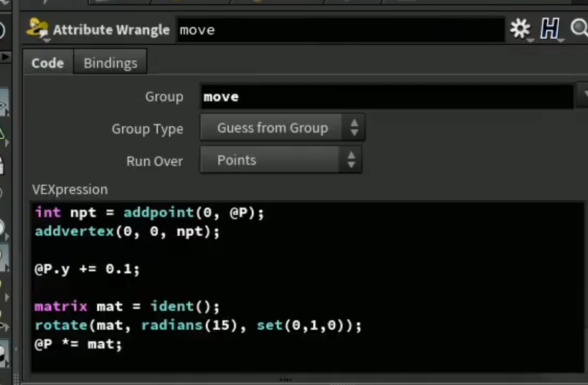Click the VEXpression parameter label

point(70,189)
